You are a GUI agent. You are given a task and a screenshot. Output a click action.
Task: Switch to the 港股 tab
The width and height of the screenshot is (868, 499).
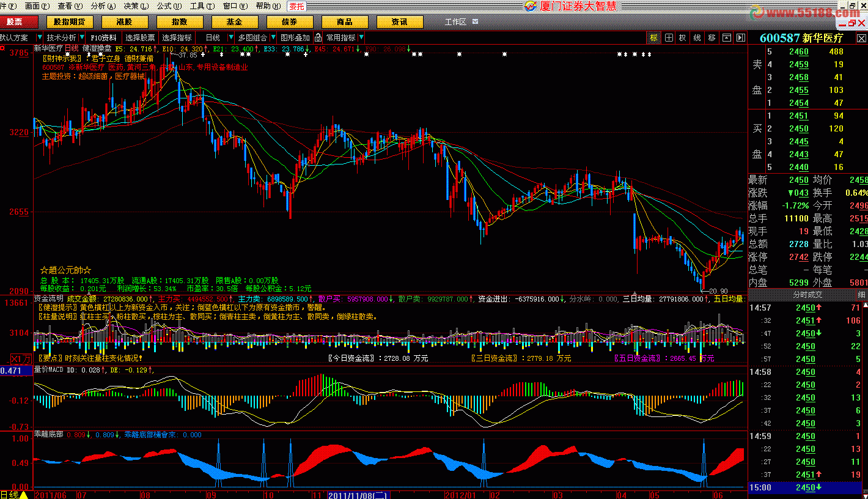coord(125,22)
